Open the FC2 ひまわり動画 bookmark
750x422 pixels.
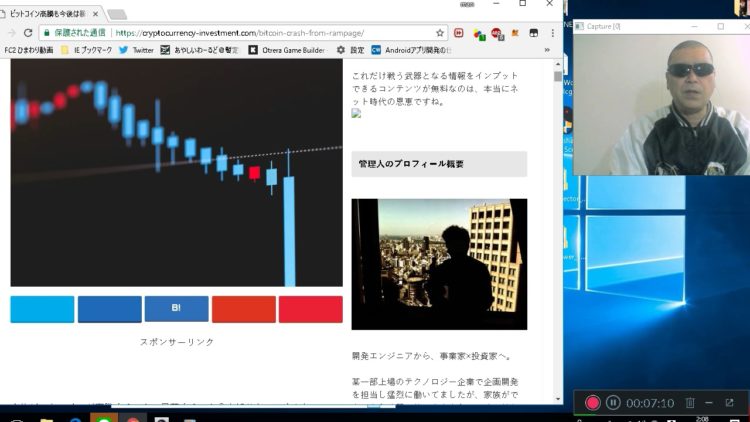click(x=31, y=49)
